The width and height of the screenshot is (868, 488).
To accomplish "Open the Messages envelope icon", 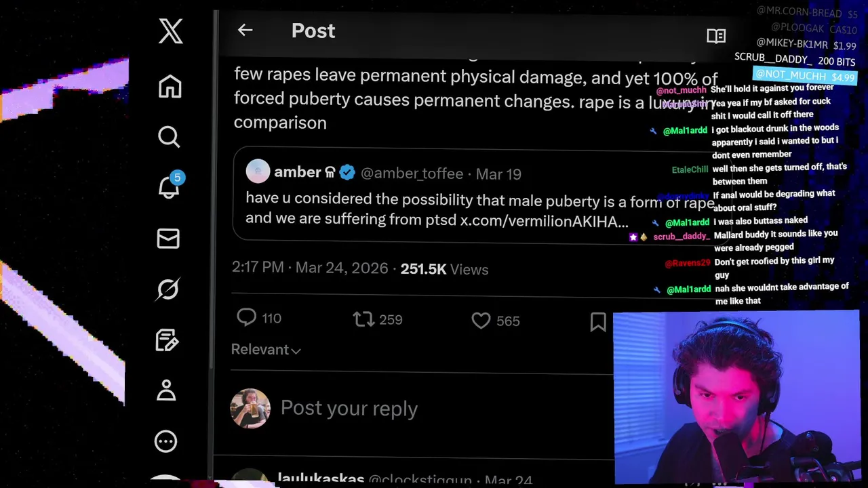I will 168,239.
